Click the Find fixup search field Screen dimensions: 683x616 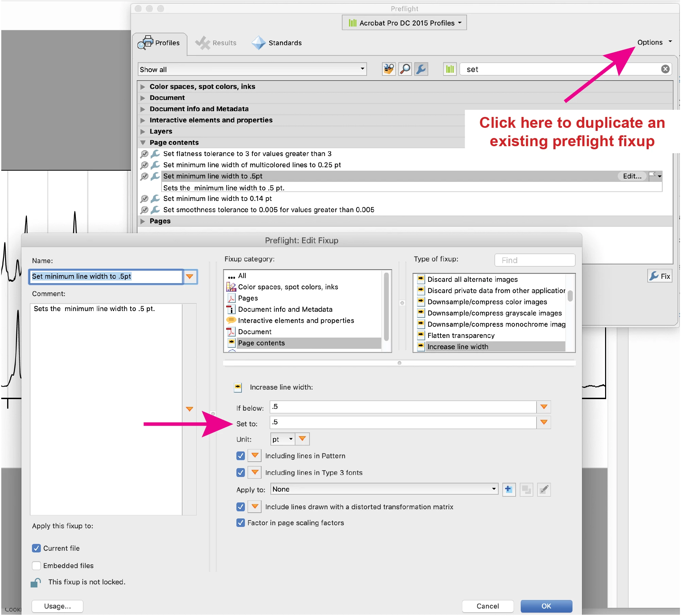point(534,260)
